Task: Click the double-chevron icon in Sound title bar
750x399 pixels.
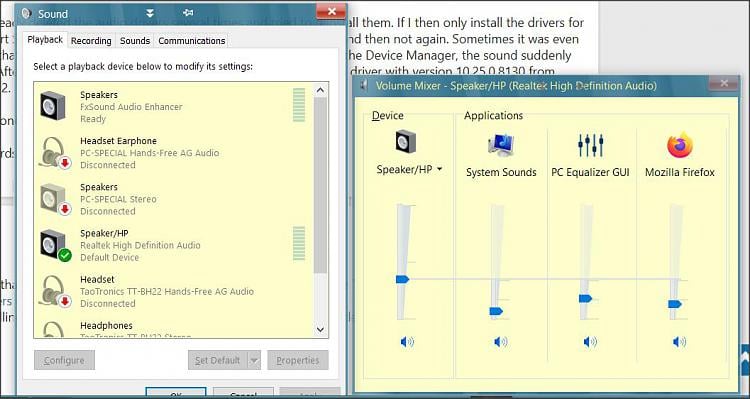Action: (150, 13)
